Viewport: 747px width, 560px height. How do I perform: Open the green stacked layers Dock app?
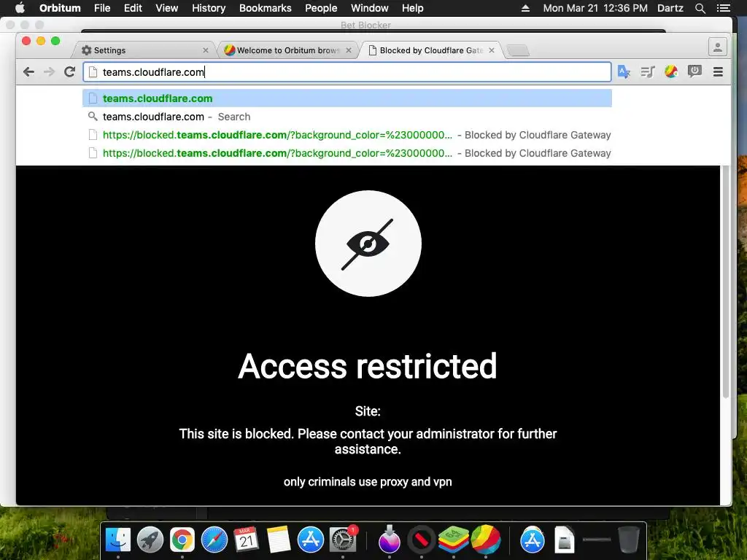pyautogui.click(x=453, y=540)
